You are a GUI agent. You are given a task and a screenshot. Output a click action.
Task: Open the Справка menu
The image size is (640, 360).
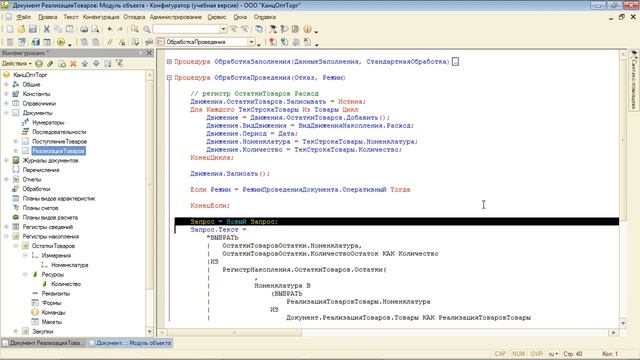click(x=265, y=17)
